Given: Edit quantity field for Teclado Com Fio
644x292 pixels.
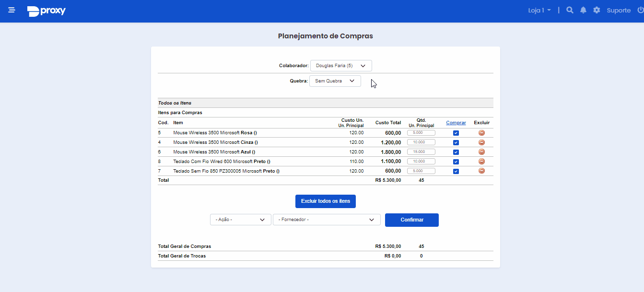Looking at the screenshot, I should click(421, 162).
